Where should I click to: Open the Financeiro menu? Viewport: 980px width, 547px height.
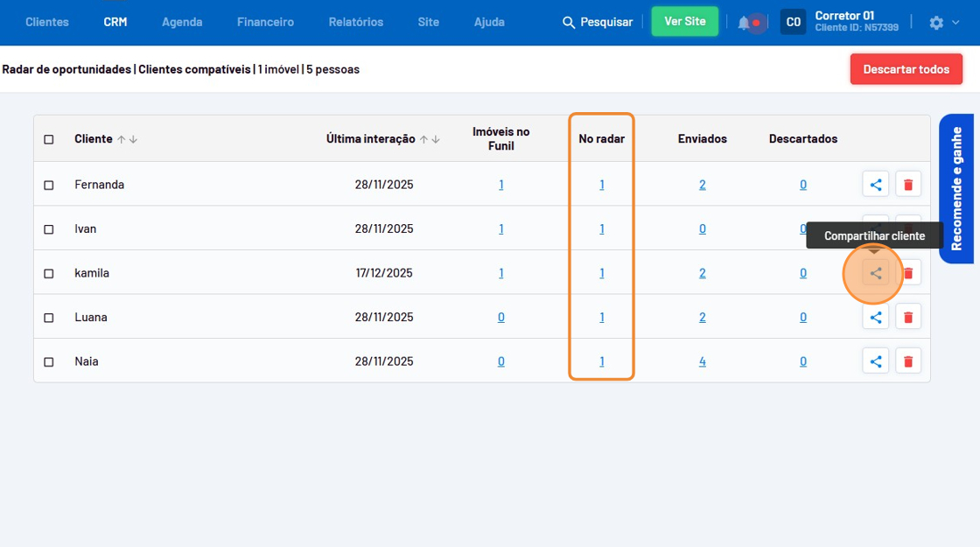point(265,22)
